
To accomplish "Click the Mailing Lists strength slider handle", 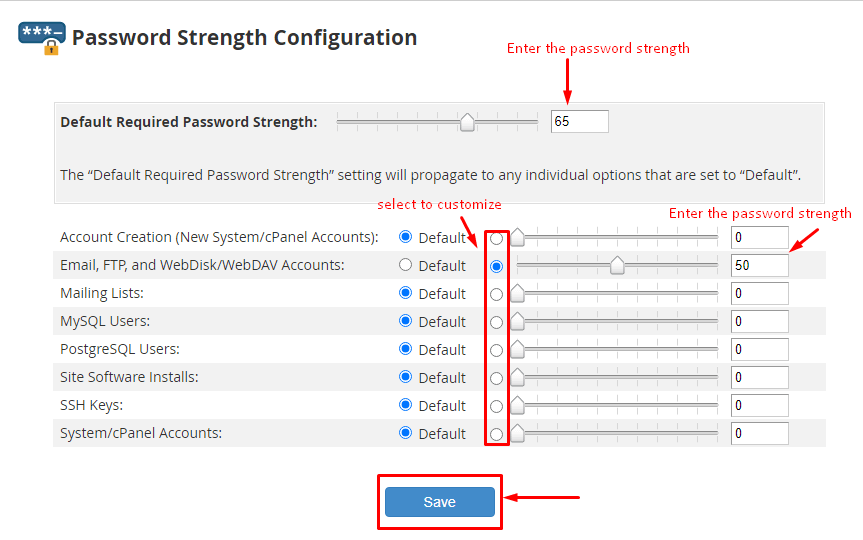I will pyautogui.click(x=517, y=293).
